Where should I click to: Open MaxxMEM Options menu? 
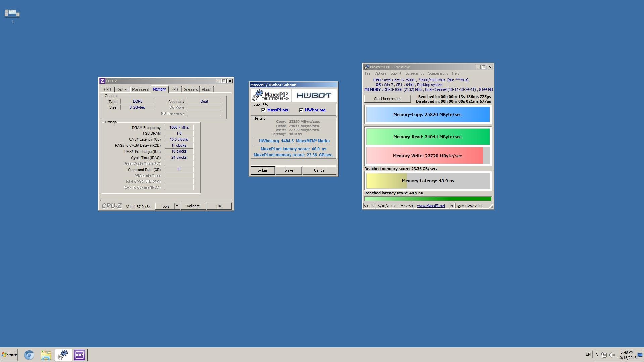[x=380, y=73]
